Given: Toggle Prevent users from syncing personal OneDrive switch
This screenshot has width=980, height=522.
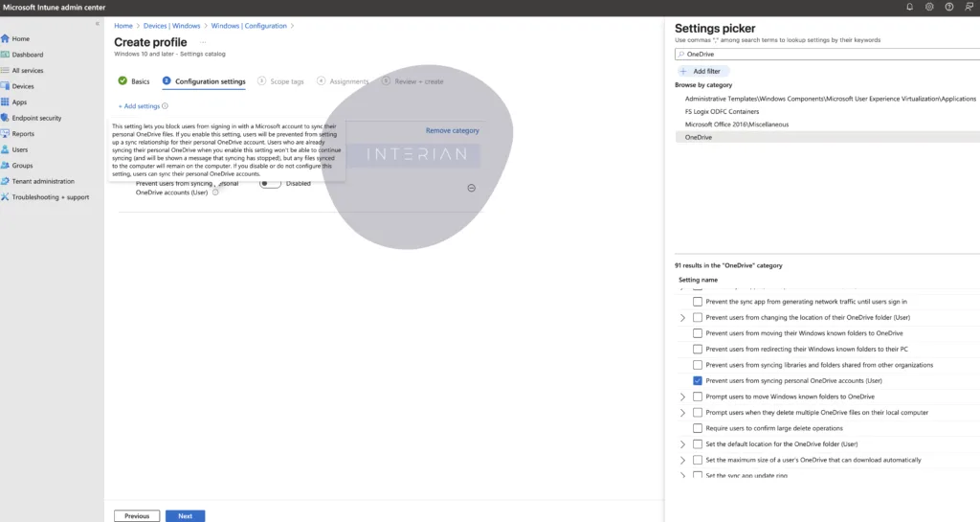Looking at the screenshot, I should (270, 183).
